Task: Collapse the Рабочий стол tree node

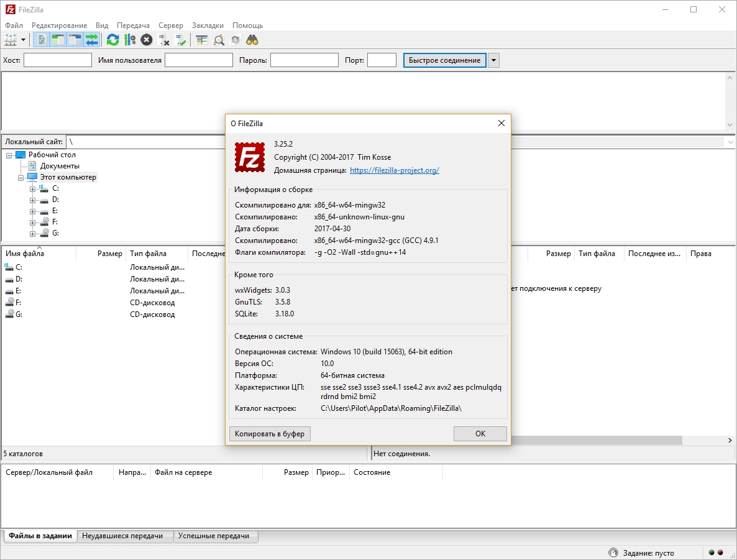Action: [x=9, y=155]
